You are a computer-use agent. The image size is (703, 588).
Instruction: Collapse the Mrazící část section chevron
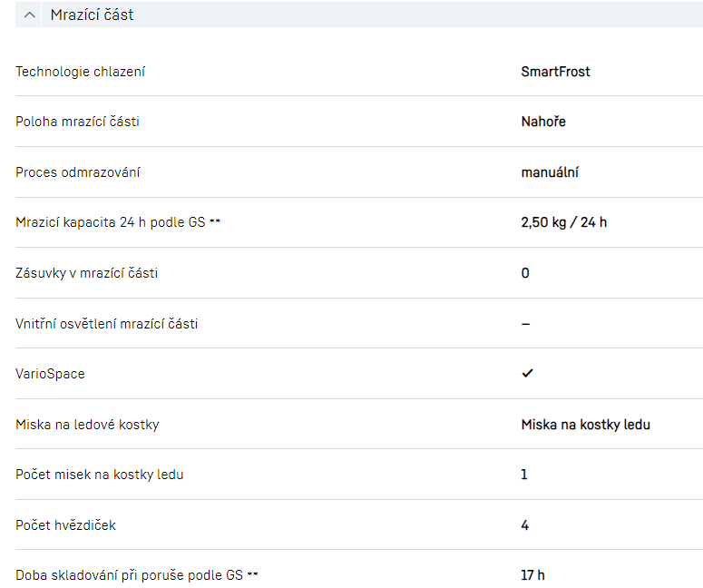pos(31,15)
